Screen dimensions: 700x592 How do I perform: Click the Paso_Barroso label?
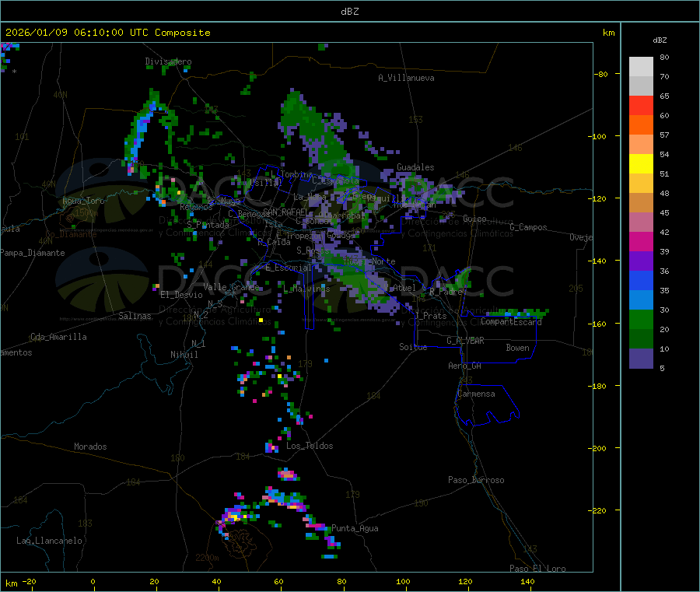(x=476, y=480)
